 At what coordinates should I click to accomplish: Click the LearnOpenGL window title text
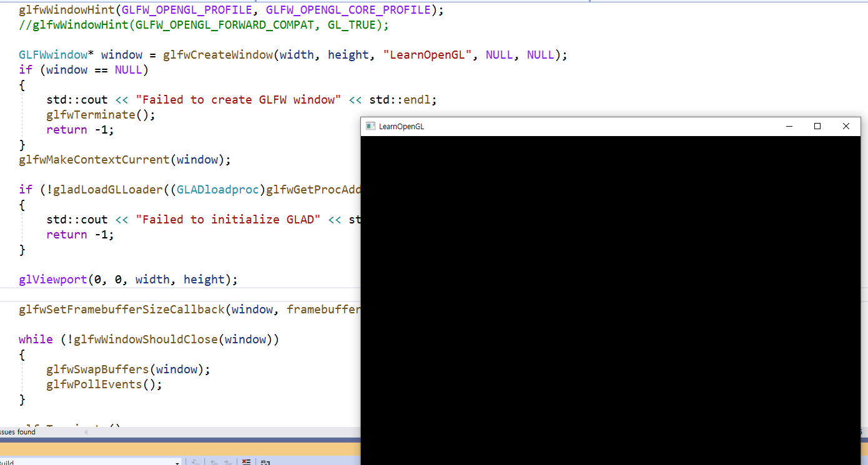point(402,126)
